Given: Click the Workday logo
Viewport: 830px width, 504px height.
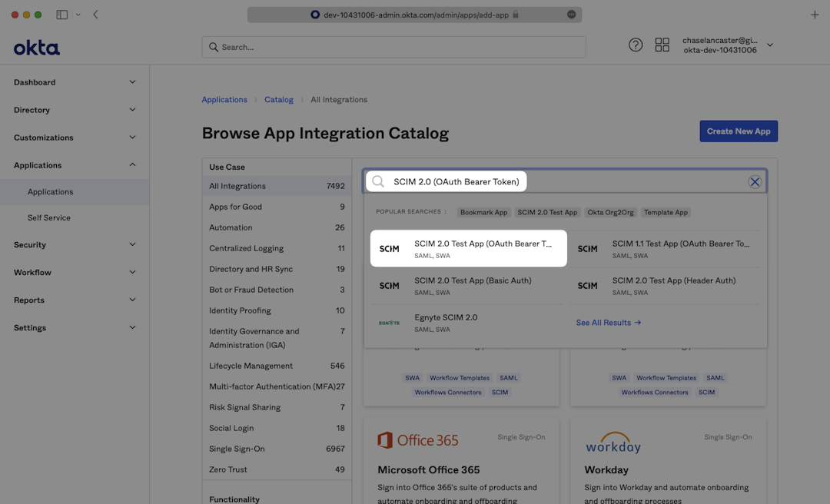Looking at the screenshot, I should (613, 443).
